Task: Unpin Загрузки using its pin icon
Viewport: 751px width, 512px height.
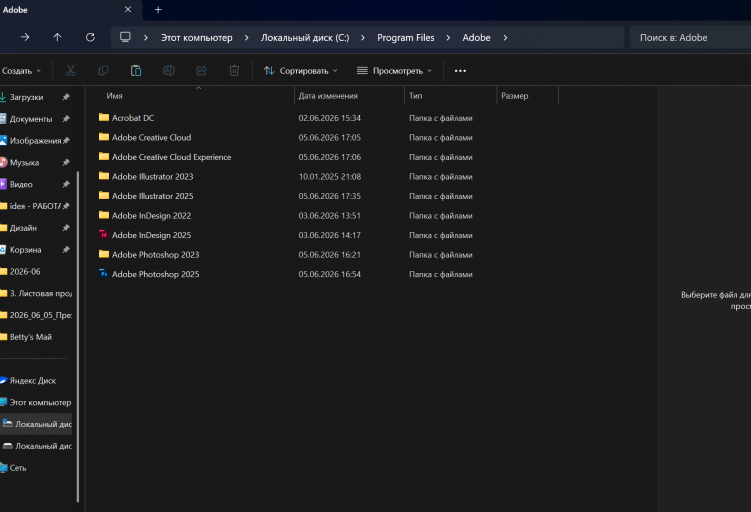Action: coord(66,97)
